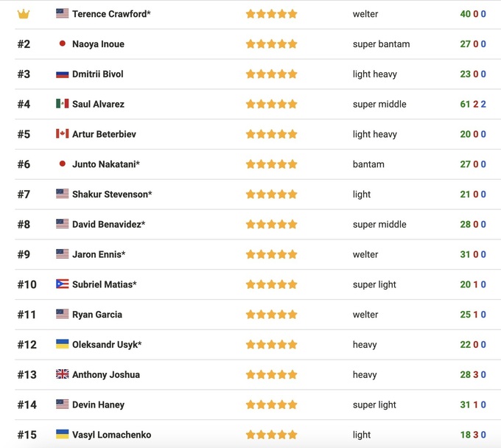Click the Japan flag next to Naoya Inoue

point(63,44)
